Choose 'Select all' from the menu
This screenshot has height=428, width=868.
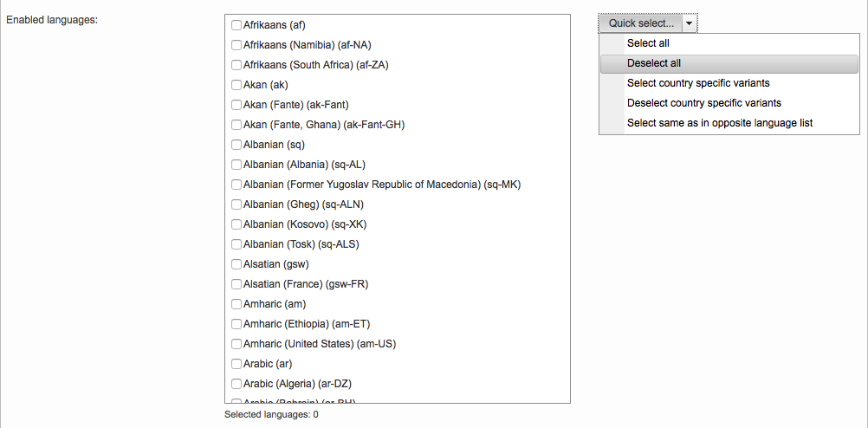tap(648, 43)
